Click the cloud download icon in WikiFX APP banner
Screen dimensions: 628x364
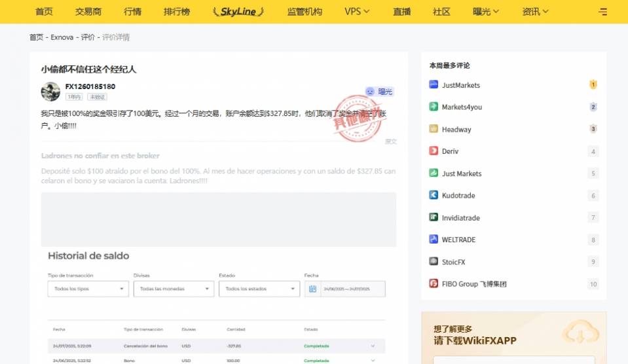tap(580, 333)
